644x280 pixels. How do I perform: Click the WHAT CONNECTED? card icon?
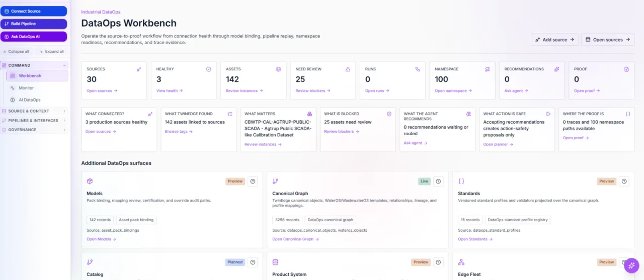pyautogui.click(x=150, y=114)
